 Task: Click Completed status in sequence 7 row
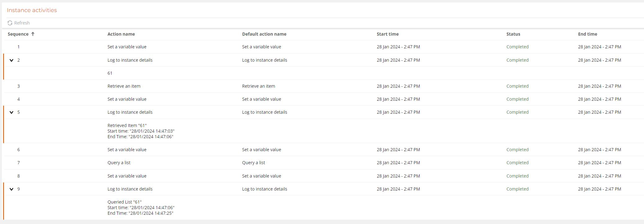(x=518, y=163)
